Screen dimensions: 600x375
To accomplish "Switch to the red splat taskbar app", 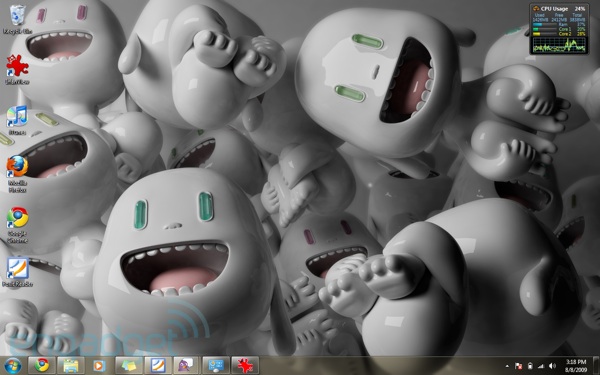I will (245, 365).
